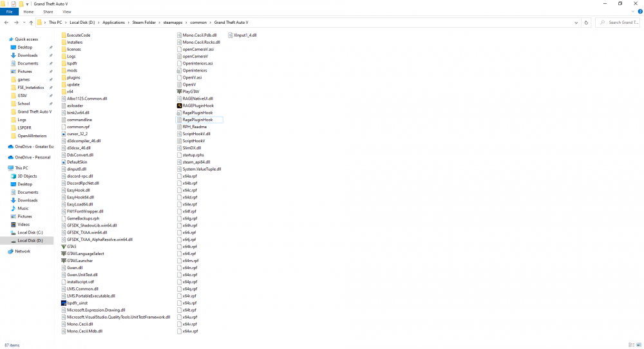Viewport: 644px width, 349px height.
Task: Open the mods folder
Action: [x=69, y=71]
